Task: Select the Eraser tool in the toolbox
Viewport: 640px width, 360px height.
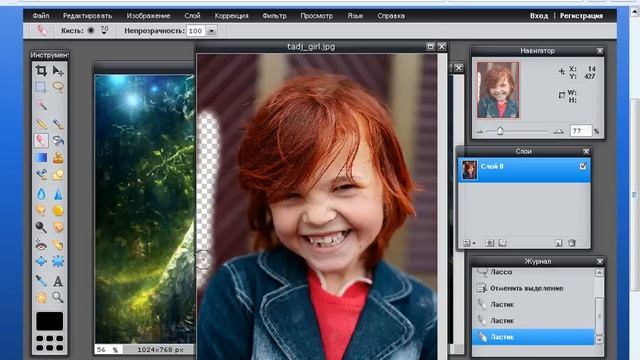Action: (41, 140)
